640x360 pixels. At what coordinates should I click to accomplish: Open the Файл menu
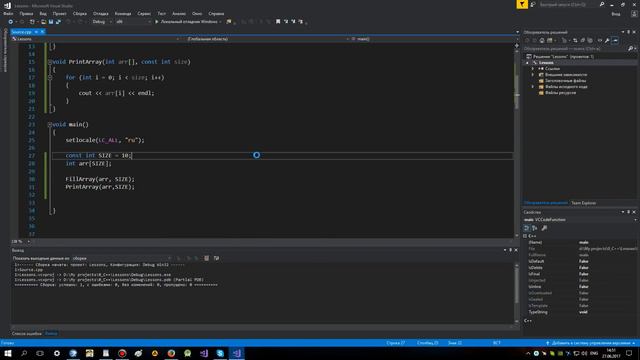[x=8, y=13]
